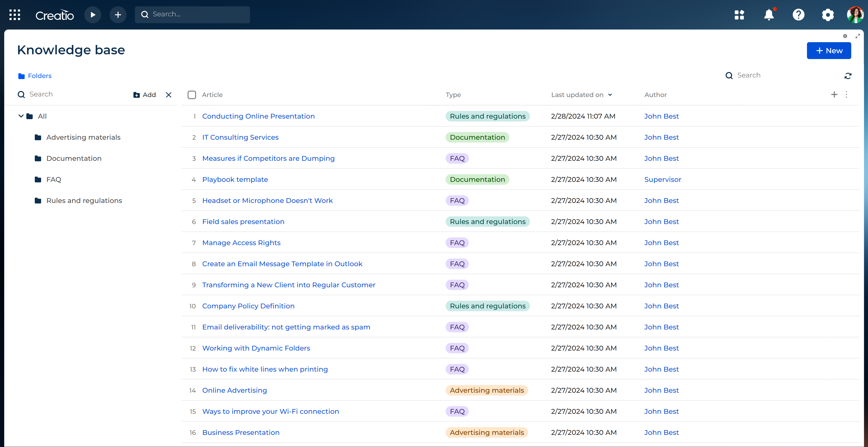Refresh the article list with the refresh icon

[848, 76]
